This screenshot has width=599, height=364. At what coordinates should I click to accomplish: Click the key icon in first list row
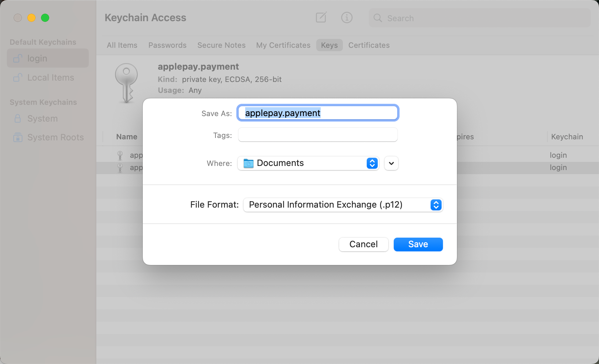pos(120,155)
